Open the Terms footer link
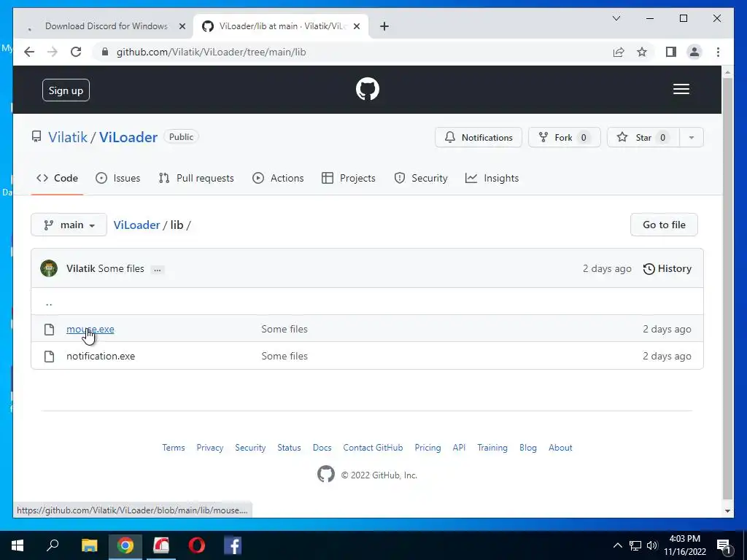The width and height of the screenshot is (747, 560). tap(174, 448)
